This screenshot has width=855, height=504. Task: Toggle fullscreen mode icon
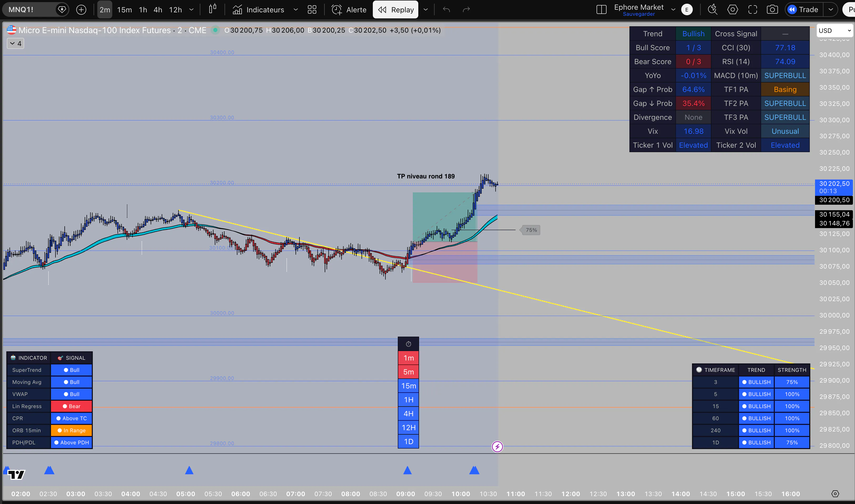(x=753, y=9)
